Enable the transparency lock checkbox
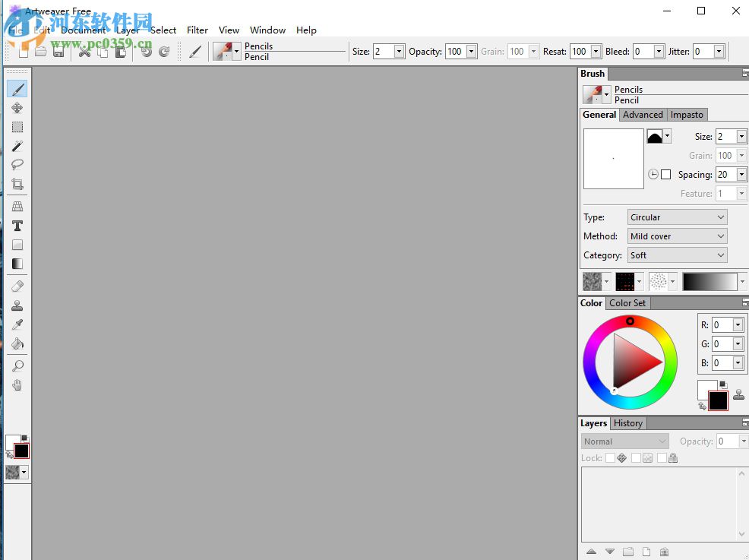 [637, 457]
